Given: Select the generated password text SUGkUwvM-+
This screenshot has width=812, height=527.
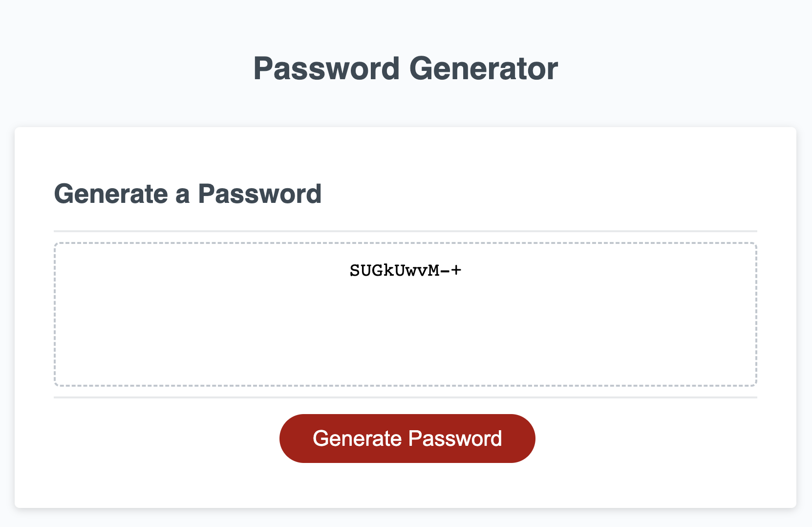Looking at the screenshot, I should click(x=405, y=270).
